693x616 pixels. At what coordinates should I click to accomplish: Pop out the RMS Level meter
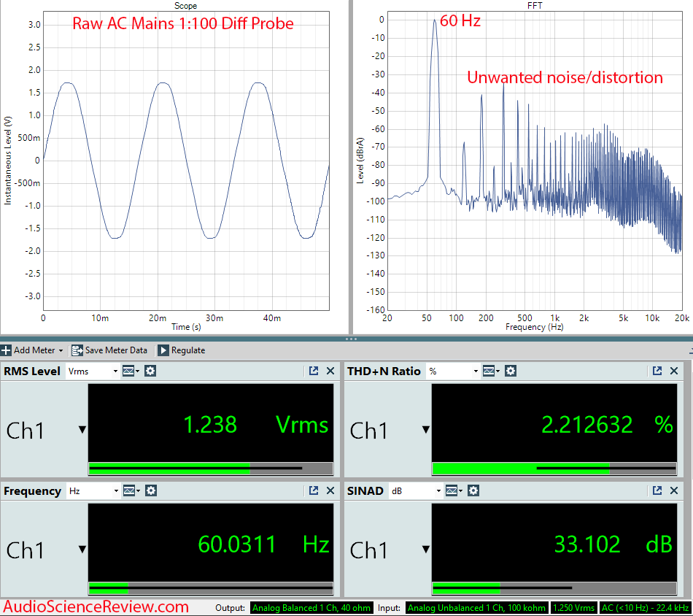pos(314,371)
